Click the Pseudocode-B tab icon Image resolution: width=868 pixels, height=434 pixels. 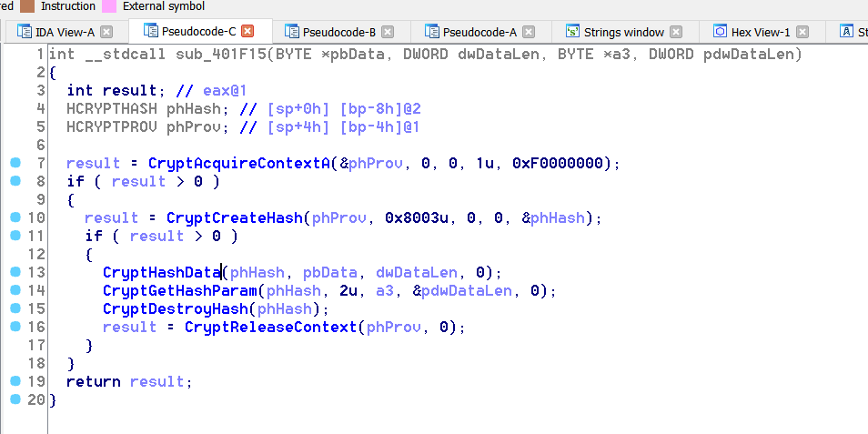292,32
